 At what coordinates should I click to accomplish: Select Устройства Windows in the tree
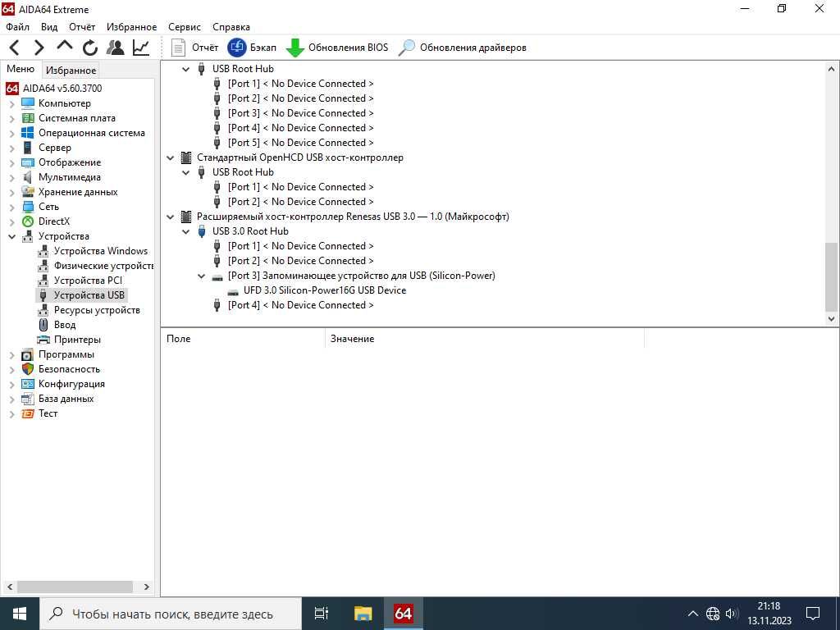pos(101,251)
